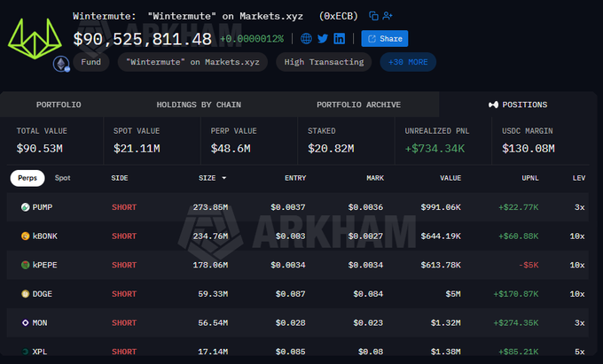
Task: Sort by the LEV column header
Action: click(579, 178)
